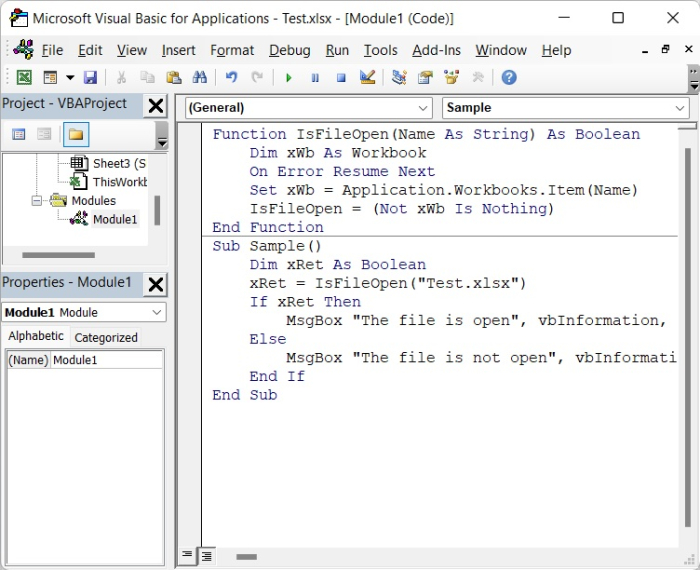Click the Undo arrow icon
700x570 pixels.
coord(231,77)
